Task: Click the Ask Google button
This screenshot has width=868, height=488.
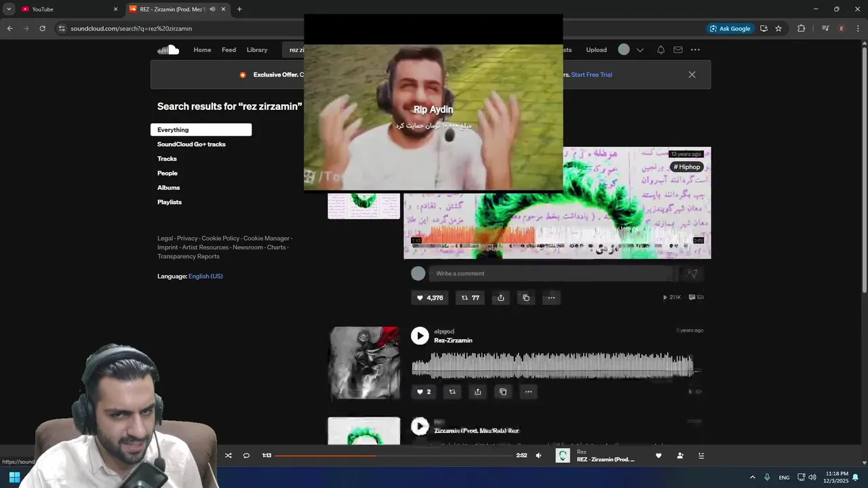Action: pyautogui.click(x=730, y=28)
